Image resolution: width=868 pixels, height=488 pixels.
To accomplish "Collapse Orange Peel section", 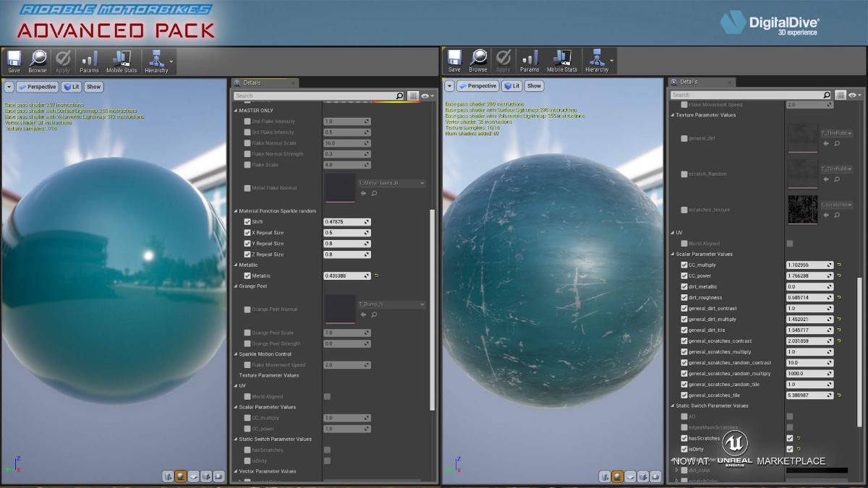I will point(235,286).
